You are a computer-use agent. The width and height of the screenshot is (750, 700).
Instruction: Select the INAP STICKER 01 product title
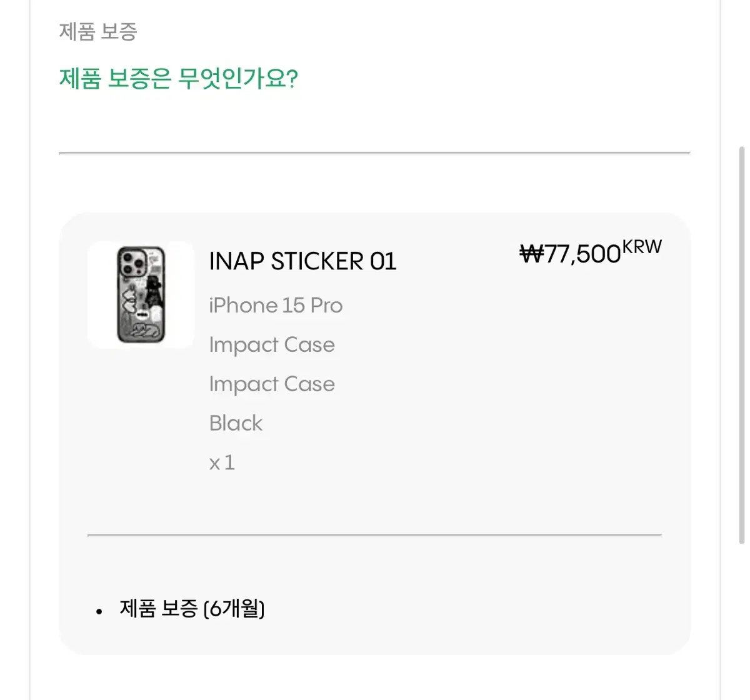tap(302, 261)
